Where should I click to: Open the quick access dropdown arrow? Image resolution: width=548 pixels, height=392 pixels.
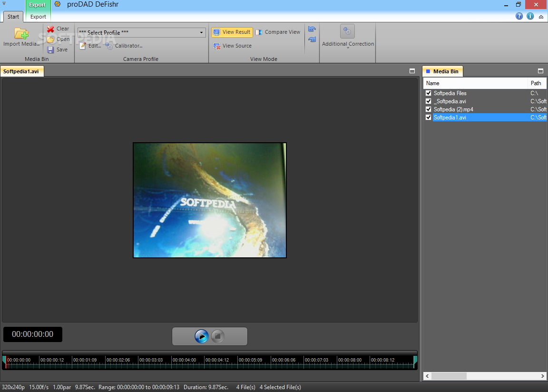point(4,3)
